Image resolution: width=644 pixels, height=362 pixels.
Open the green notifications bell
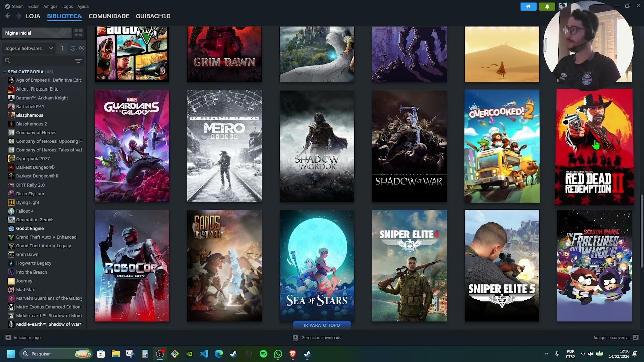click(547, 6)
